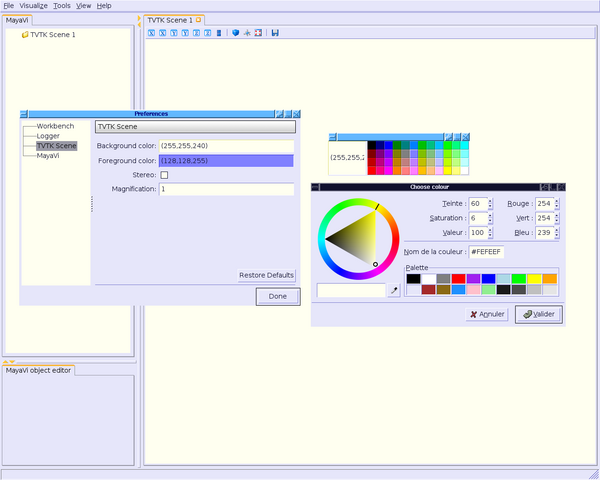Screen dimensions: 600x480
Task: Pick the white cell in the small color grid popup
Action: tap(464, 171)
